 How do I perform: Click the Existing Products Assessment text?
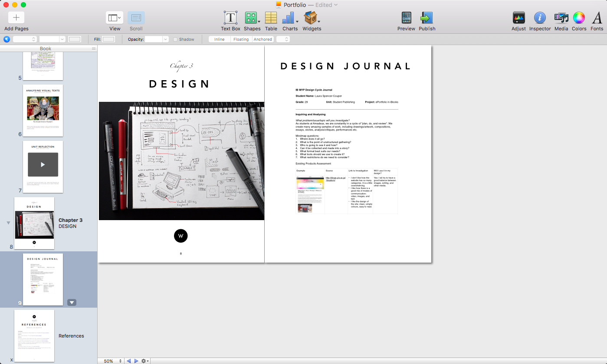pos(313,164)
